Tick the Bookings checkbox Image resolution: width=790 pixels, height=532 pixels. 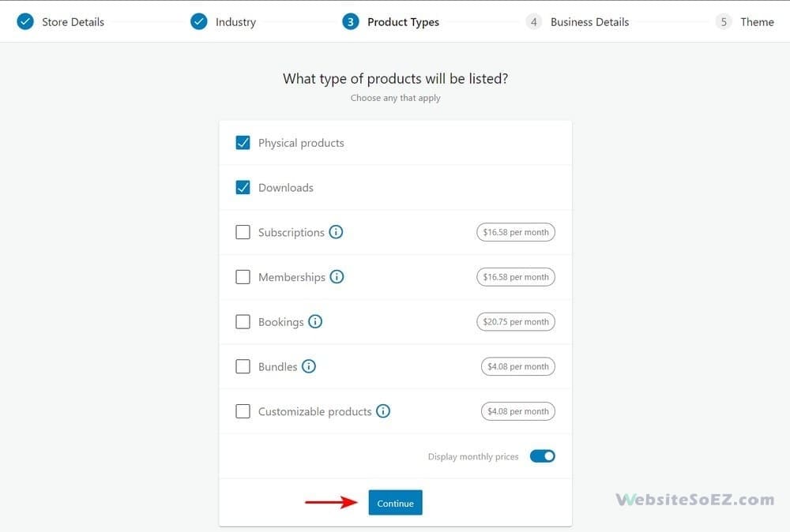coord(243,321)
